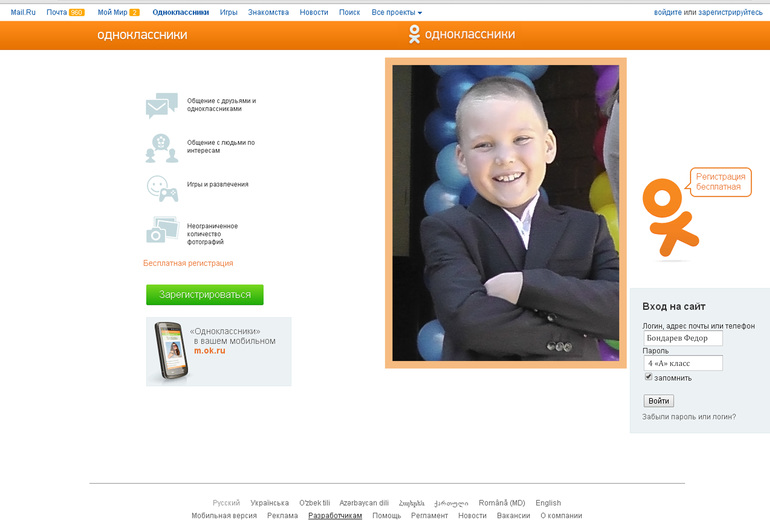This screenshot has width=770, height=520.
Task: Open 'Знакомства' in the top navigation
Action: pyautogui.click(x=268, y=12)
